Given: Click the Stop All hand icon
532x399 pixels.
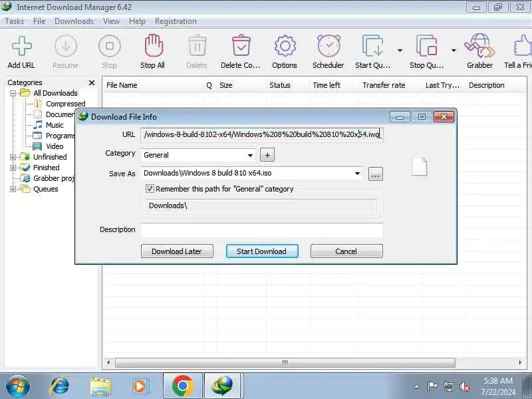Looking at the screenshot, I should click(x=154, y=45).
